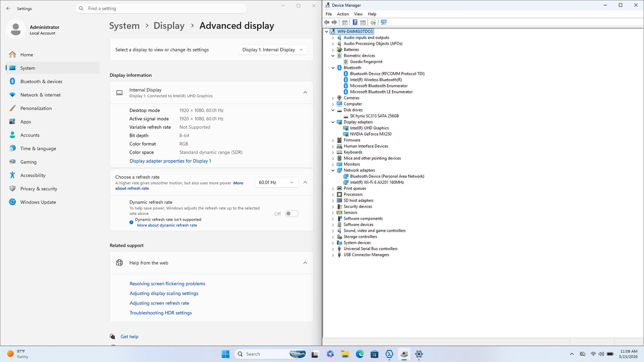This screenshot has width=644, height=362.
Task: Open More about dynamic refresh rate link
Action: pyautogui.click(x=167, y=225)
